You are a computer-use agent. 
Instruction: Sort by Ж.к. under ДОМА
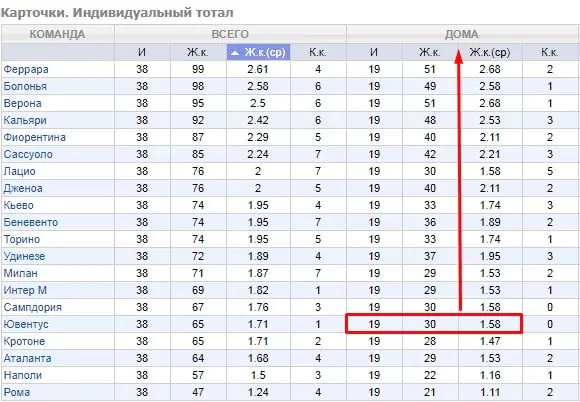[x=430, y=52]
